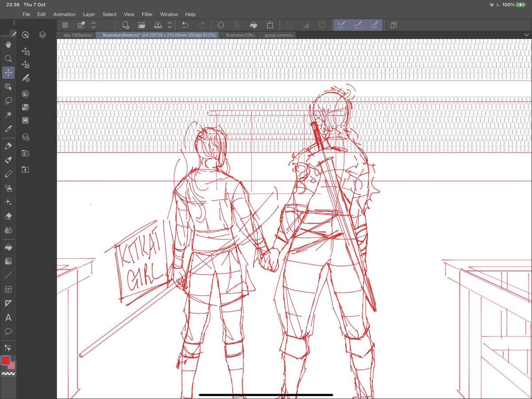The height and width of the screenshot is (399, 532).
Task: Select the Eyedropper tool
Action: point(8,129)
